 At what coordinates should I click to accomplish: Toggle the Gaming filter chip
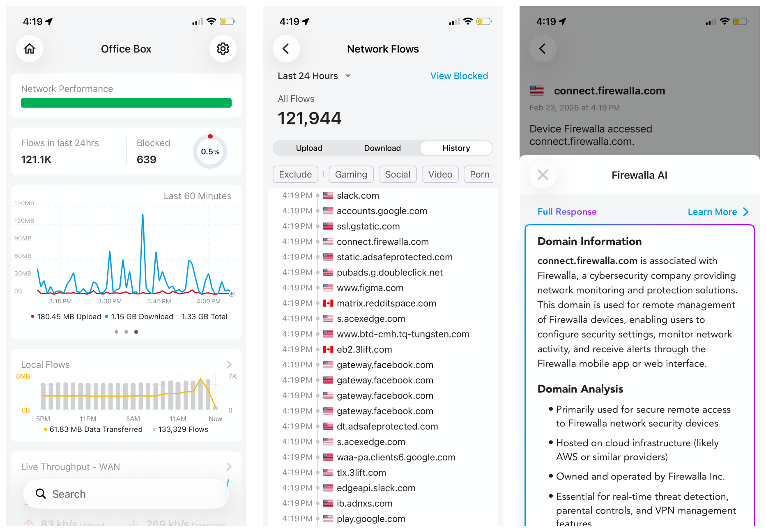tap(351, 174)
